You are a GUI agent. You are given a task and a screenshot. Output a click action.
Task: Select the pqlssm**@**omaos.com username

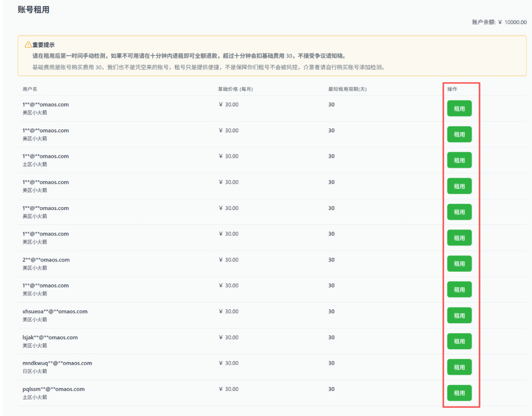53,389
